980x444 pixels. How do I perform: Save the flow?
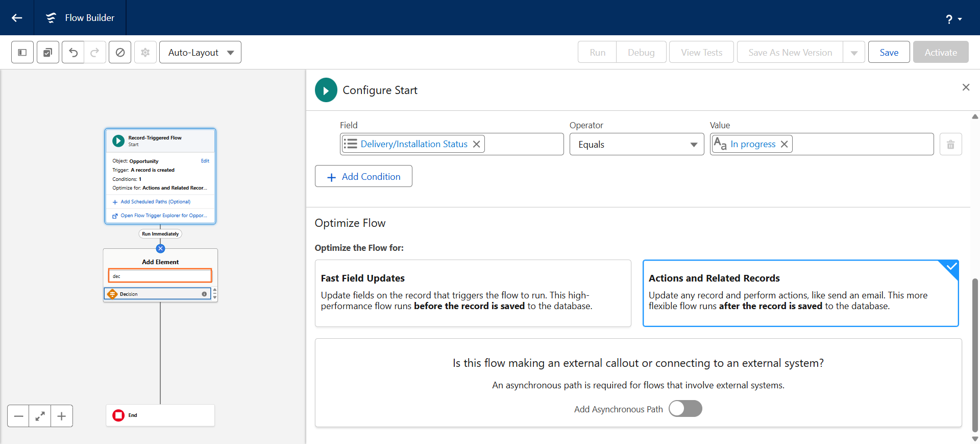point(889,52)
